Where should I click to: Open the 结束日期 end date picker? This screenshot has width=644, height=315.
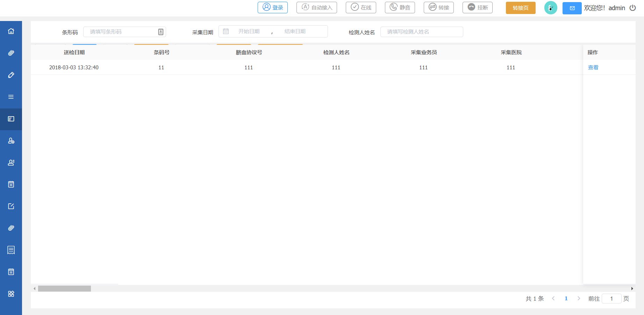tap(295, 31)
